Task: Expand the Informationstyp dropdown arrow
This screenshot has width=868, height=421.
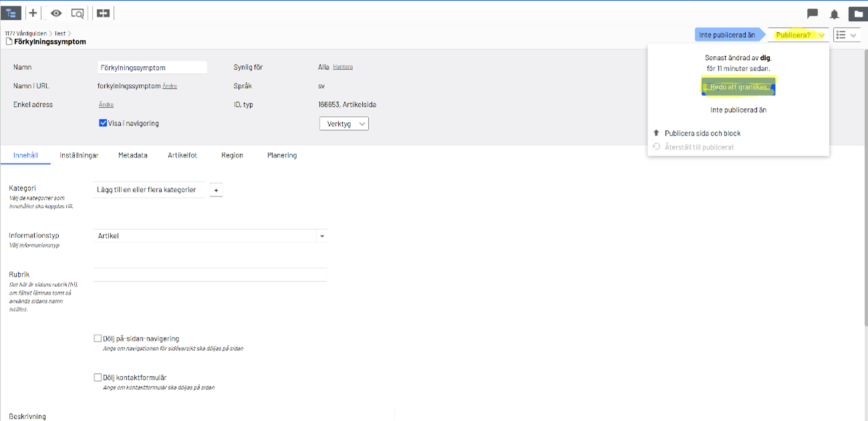Action: (322, 236)
